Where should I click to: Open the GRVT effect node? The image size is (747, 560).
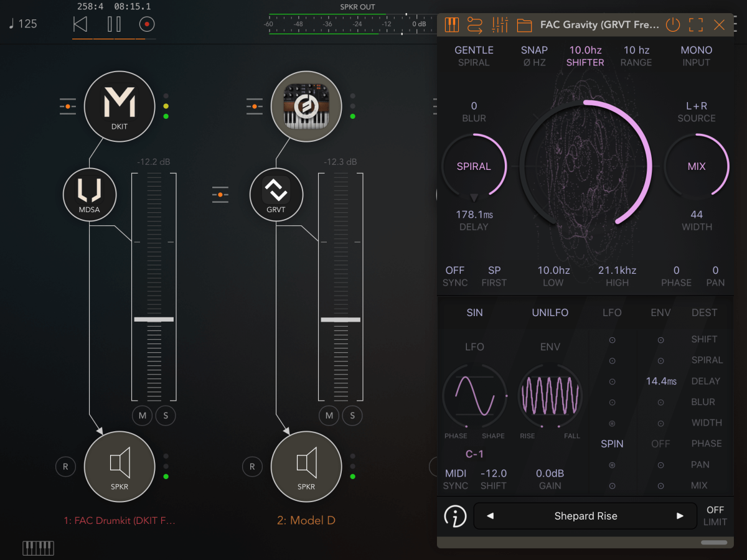point(276,195)
